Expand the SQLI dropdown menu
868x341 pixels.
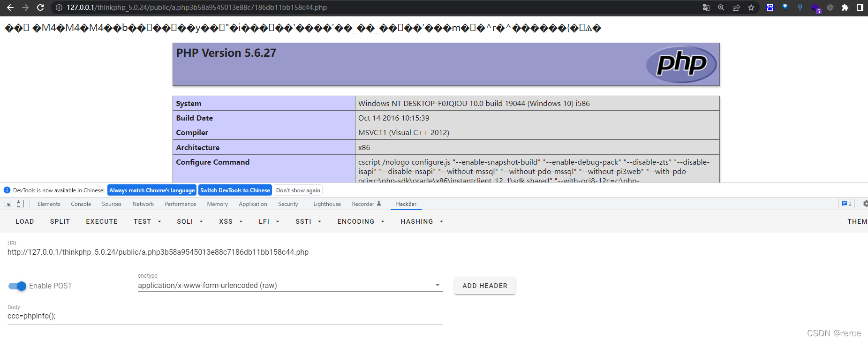189,221
